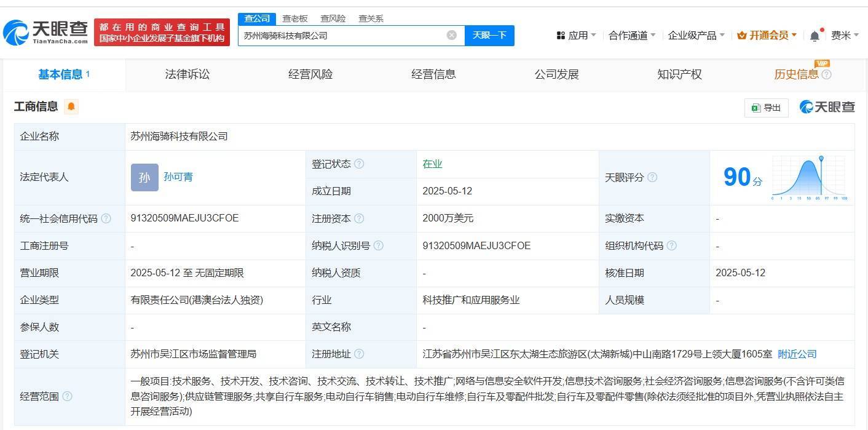Select the 知识产权 tab
The image size is (868, 430).
tap(679, 74)
